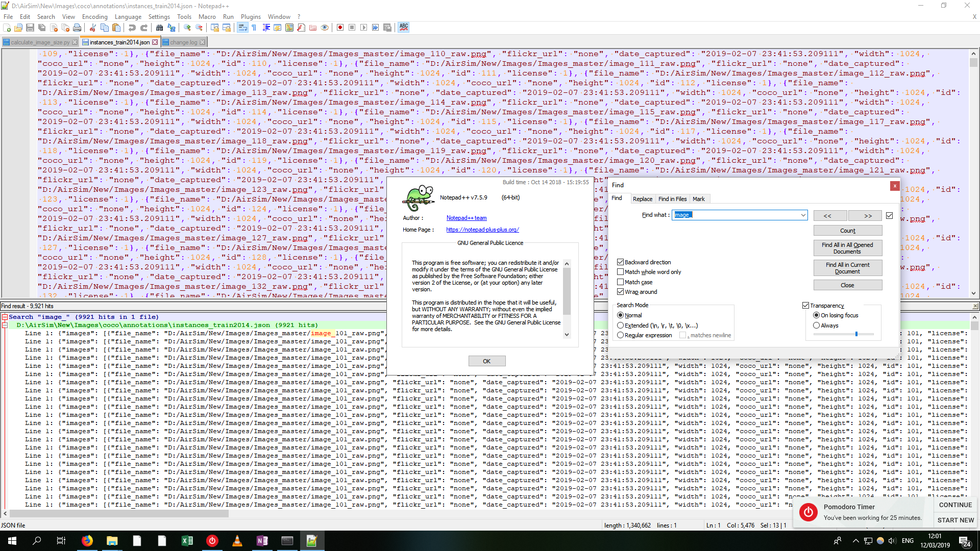Click the Print toolbar icon
The height and width of the screenshot is (551, 980).
pos(78,28)
